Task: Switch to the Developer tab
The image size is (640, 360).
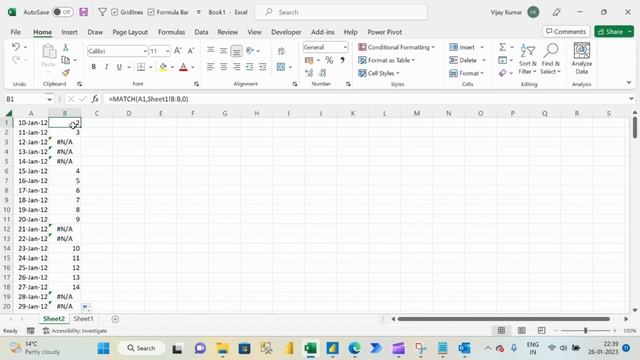Action: pyautogui.click(x=286, y=32)
